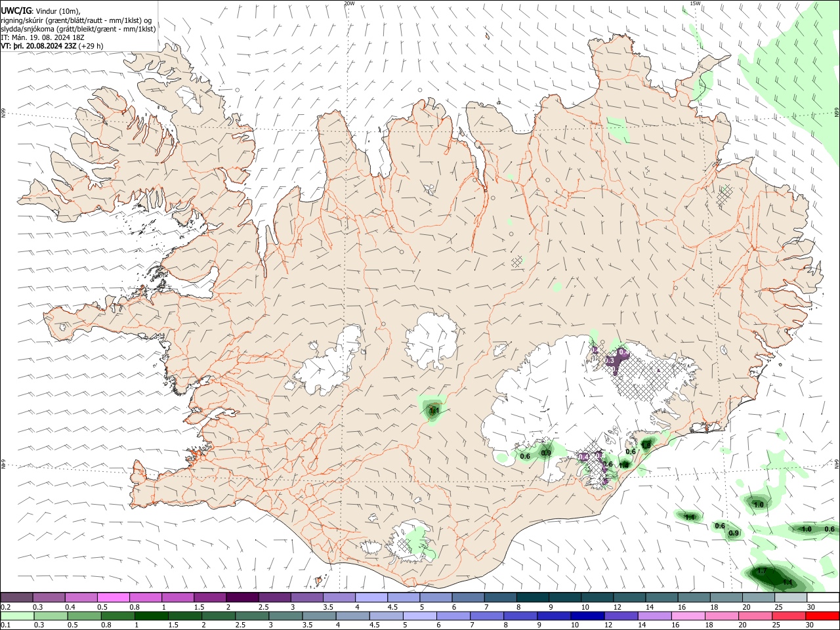The width and height of the screenshot is (840, 630).
Task: Click the navy blue 10 swatch on lower scale
Action: (x=587, y=616)
